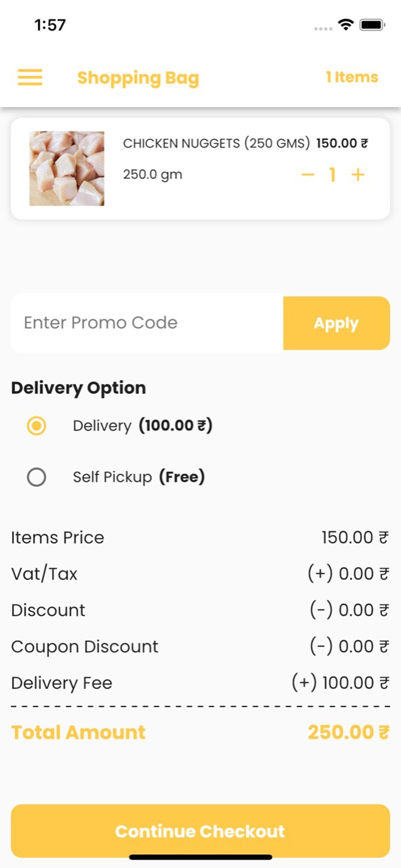The image size is (401, 868).
Task: Choose the Self Pickup radio option
Action: 36,477
